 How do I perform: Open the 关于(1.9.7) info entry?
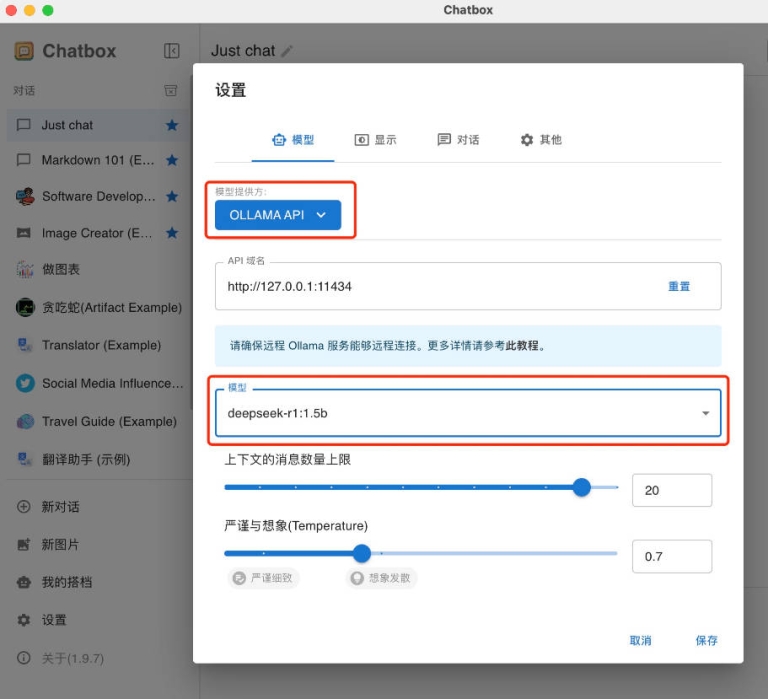coord(24,658)
